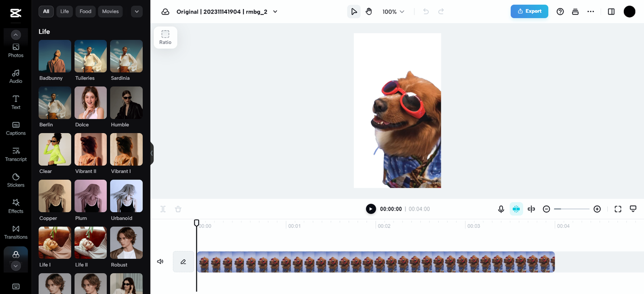Click the keyboard shortcuts icon at sidebar bottom

pos(16,286)
